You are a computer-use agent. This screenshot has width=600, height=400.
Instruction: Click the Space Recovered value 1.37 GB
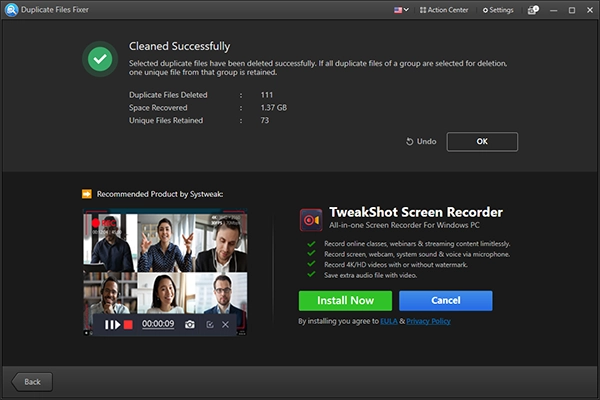tap(274, 108)
